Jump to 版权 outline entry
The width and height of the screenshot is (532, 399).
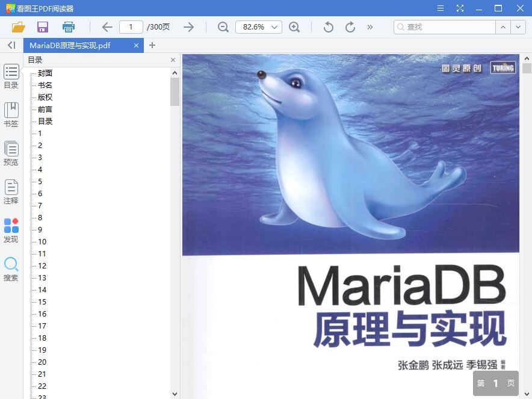(x=45, y=97)
